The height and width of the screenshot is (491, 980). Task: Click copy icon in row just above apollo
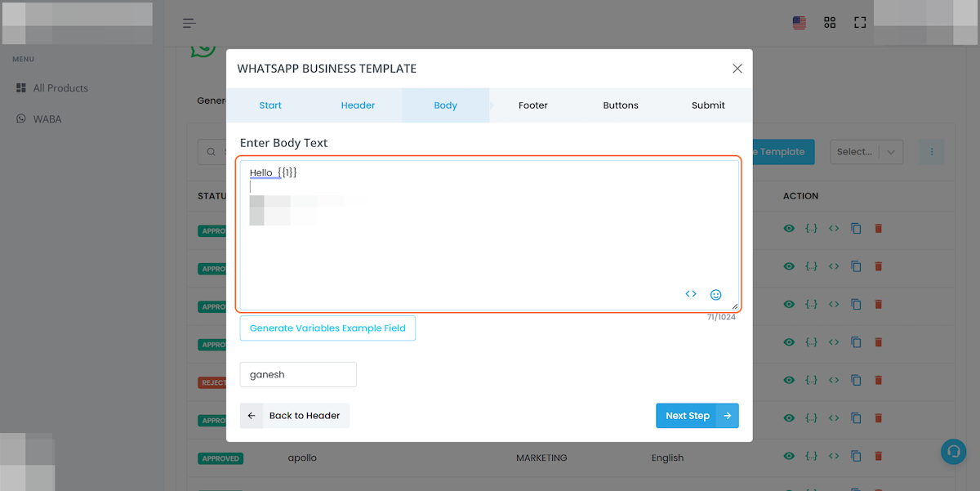click(x=856, y=418)
